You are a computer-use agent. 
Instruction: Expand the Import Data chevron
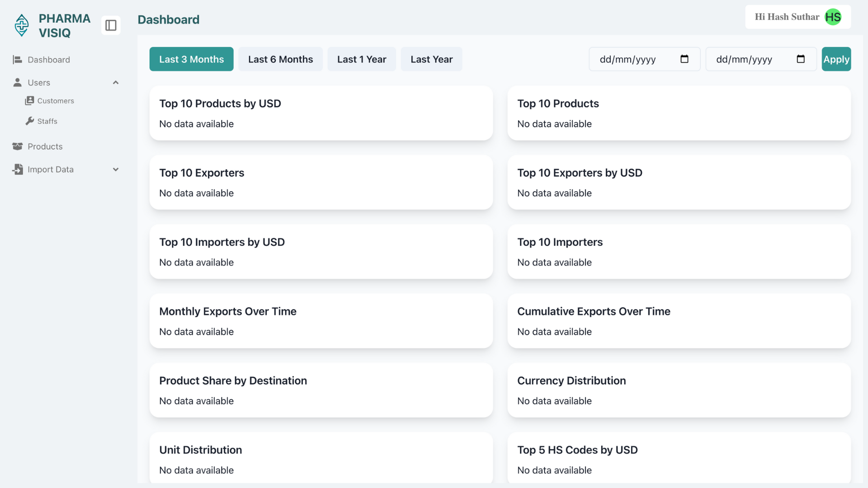click(116, 169)
